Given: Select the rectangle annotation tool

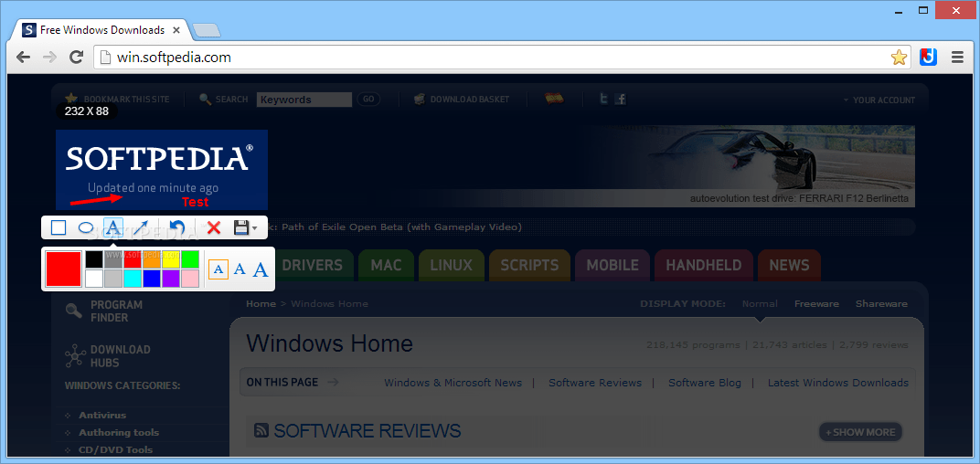Looking at the screenshot, I should pos(59,227).
